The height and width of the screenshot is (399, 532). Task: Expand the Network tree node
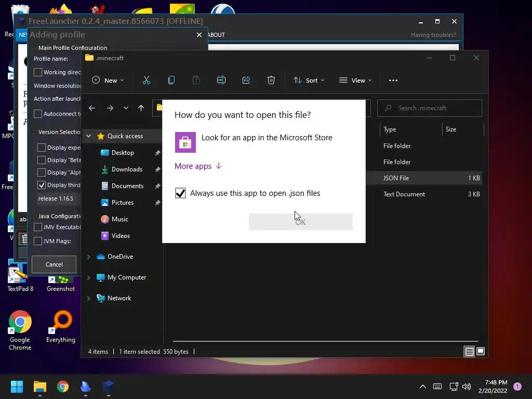click(x=88, y=298)
